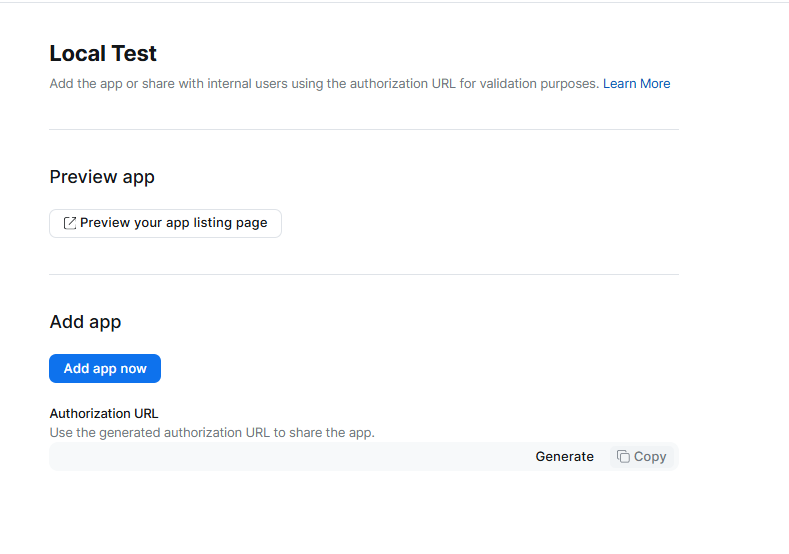Click the copy icon beside Copy

coord(623,457)
